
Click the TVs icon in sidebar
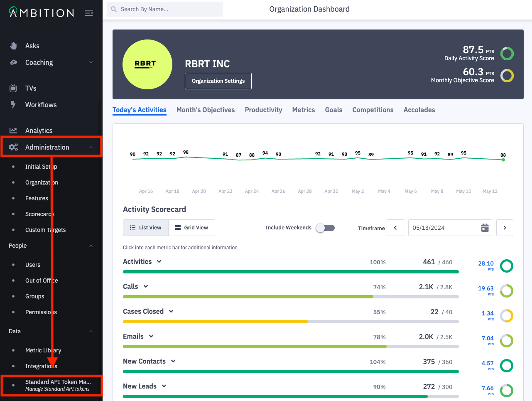click(x=13, y=88)
